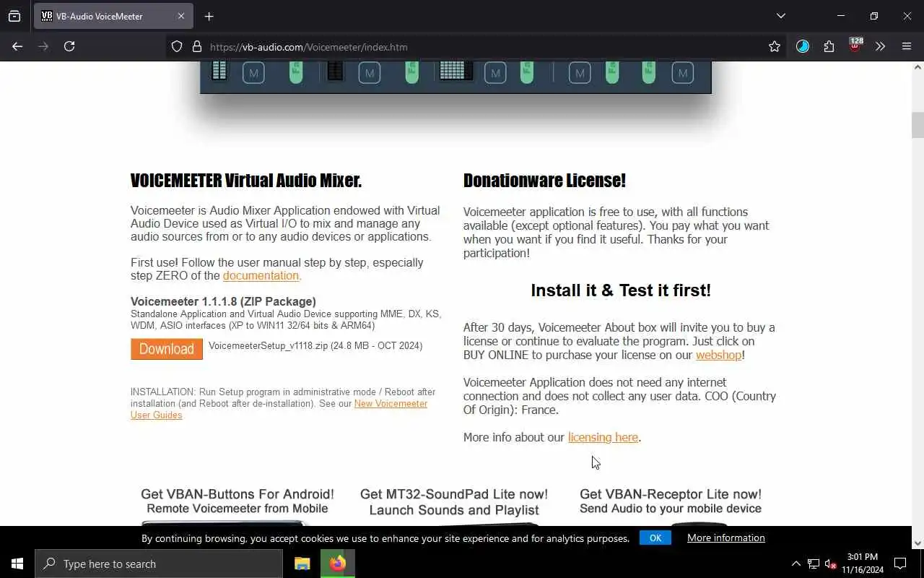The image size is (924, 578).
Task: Expand more tools overflow chevron
Action: [880, 46]
